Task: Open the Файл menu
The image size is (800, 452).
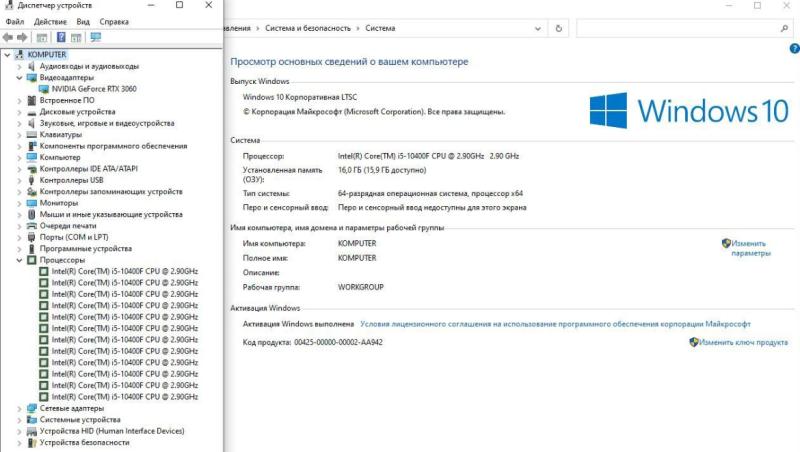Action: (15, 22)
